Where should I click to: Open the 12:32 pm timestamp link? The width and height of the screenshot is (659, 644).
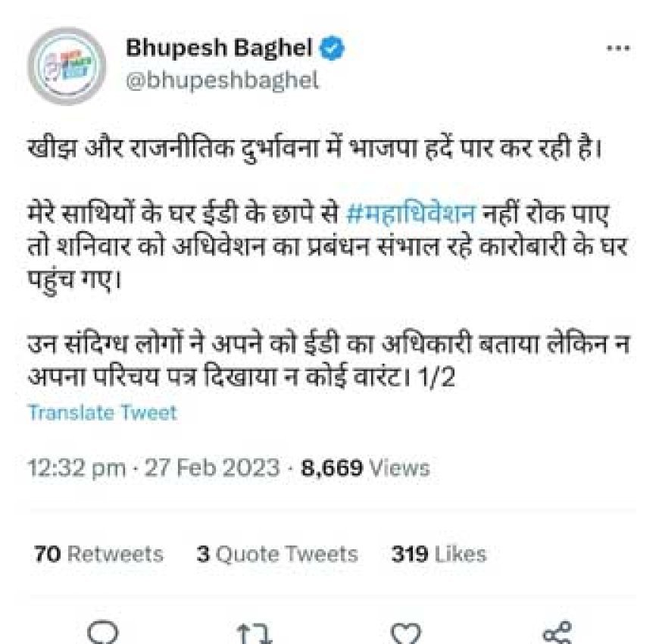click(77, 467)
